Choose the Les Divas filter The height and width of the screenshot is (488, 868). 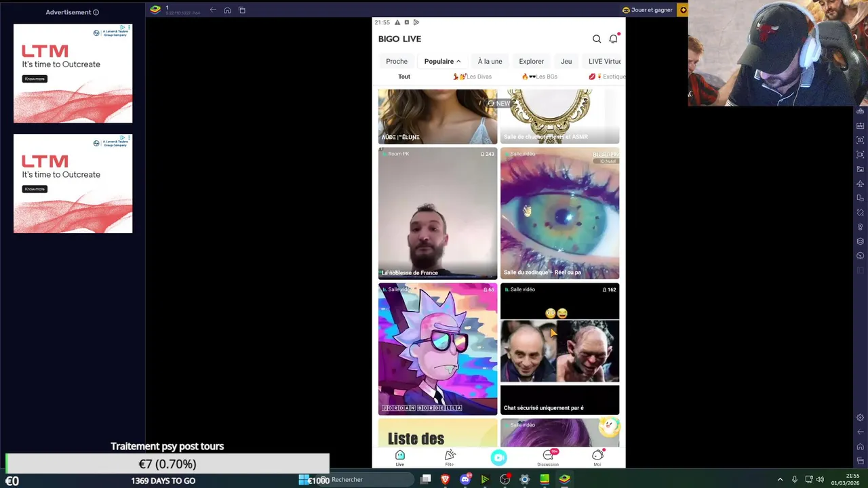(x=472, y=77)
